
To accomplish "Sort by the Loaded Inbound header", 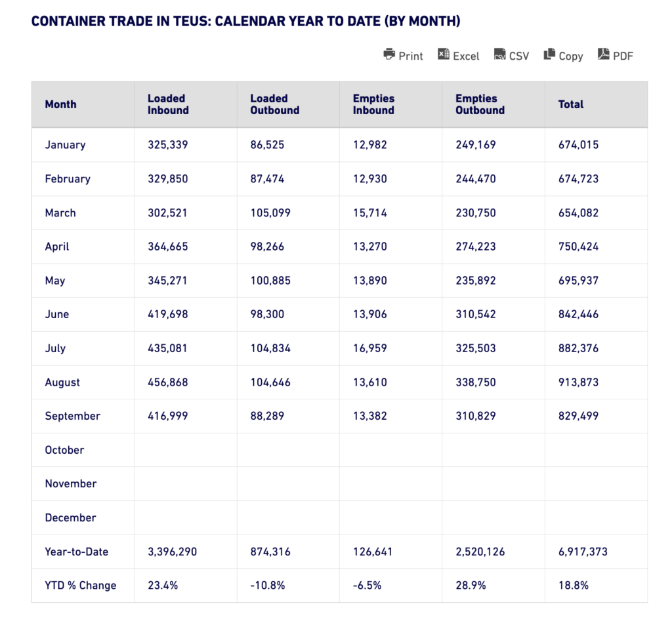I will (x=167, y=104).
